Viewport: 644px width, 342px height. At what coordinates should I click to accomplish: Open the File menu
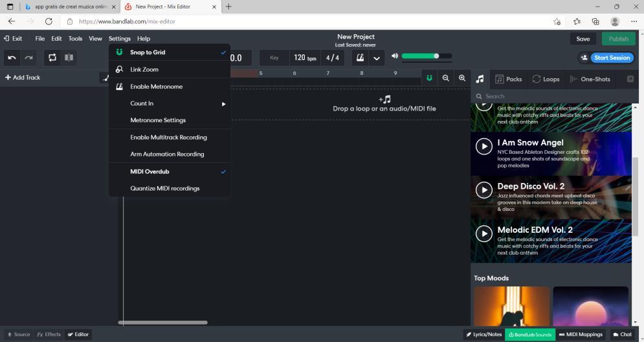pyautogui.click(x=40, y=39)
